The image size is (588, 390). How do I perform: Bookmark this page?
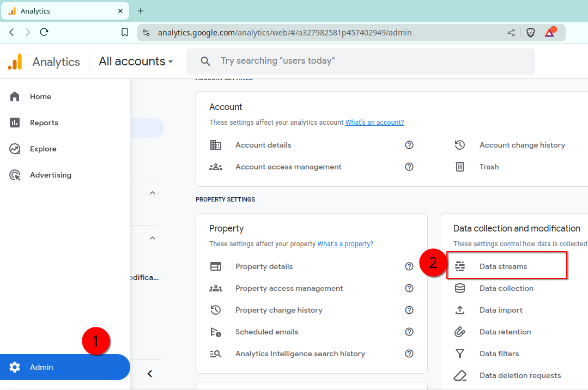click(125, 32)
